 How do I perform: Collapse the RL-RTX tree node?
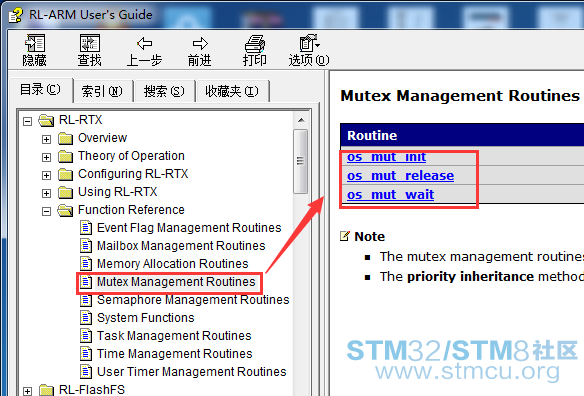[x=27, y=121]
